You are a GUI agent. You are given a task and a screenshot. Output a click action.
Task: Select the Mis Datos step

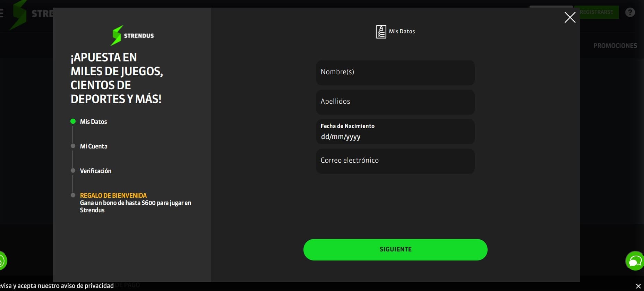coord(93,122)
